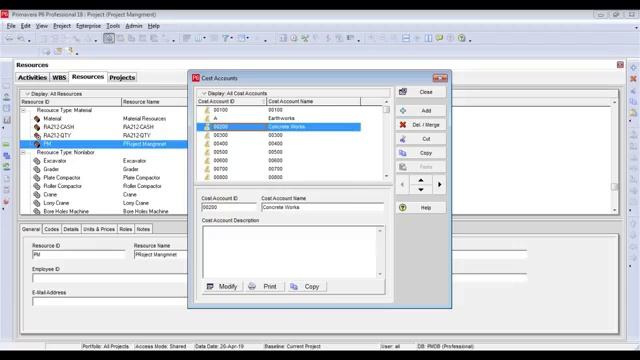Screen dimensions: 640x360
Task: Click Copy button below Cut button
Action: coord(420,153)
